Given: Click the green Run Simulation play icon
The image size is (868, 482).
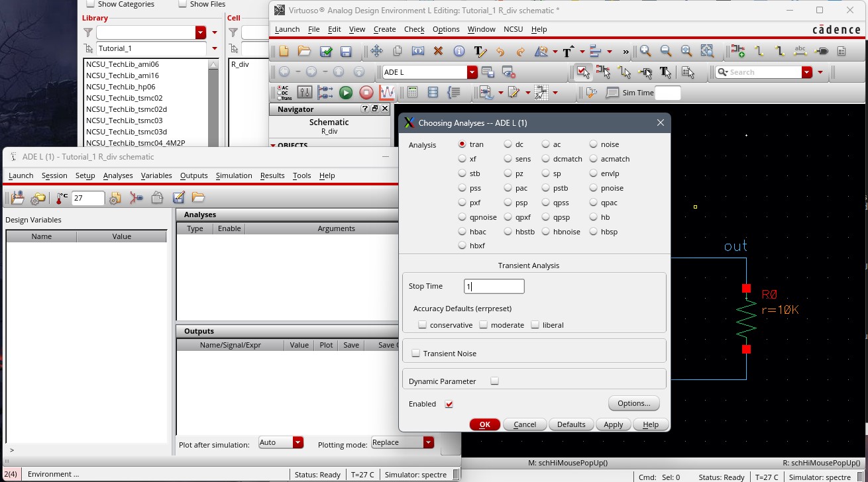Looking at the screenshot, I should (x=345, y=93).
